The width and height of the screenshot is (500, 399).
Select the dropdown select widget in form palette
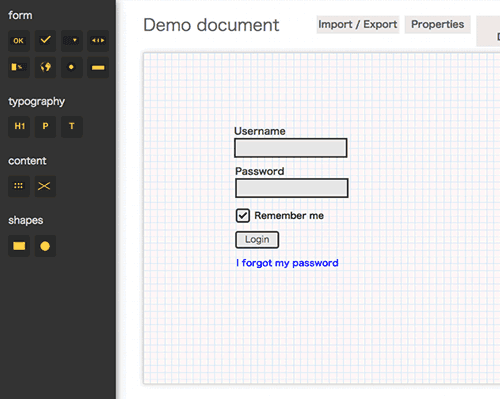point(72,41)
